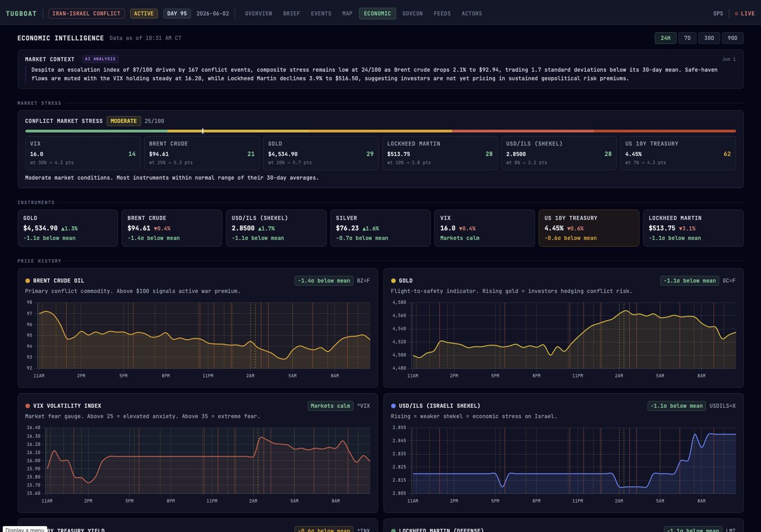This screenshot has height=532, width=761.
Task: Open the Events tab
Action: (x=321, y=14)
